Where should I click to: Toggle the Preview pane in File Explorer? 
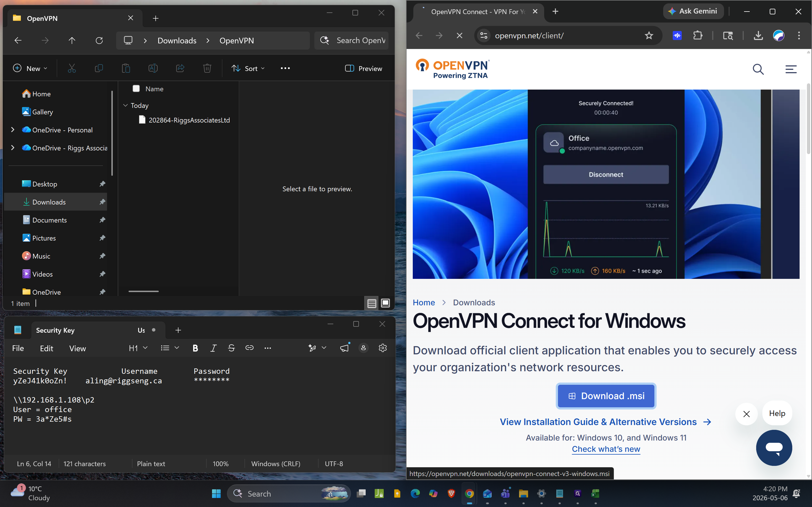tap(363, 68)
